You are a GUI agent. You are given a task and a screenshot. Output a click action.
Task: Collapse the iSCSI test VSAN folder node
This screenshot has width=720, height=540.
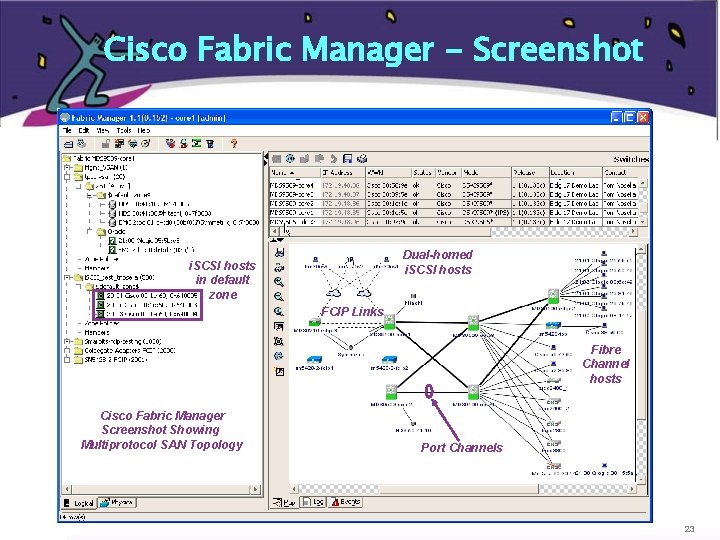pyautogui.click(x=67, y=277)
